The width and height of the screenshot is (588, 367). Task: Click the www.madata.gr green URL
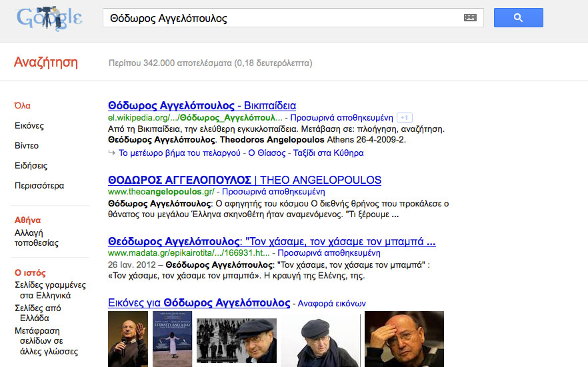189,253
